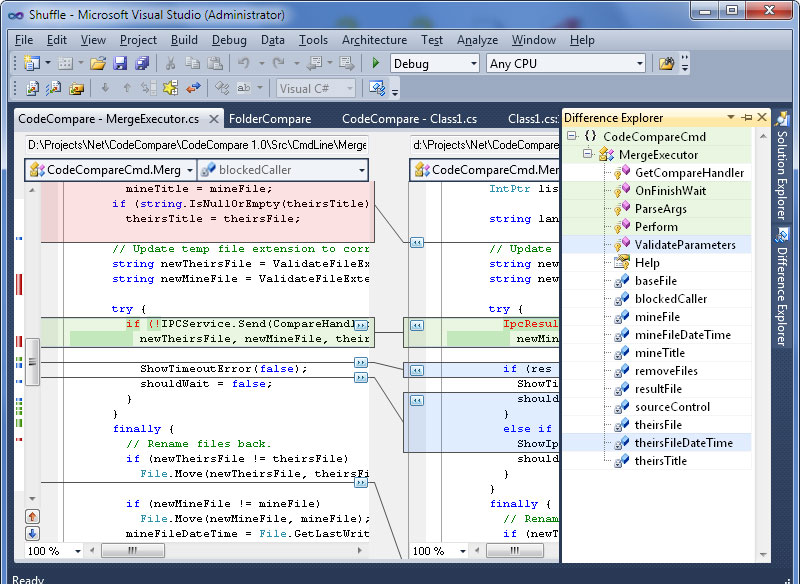The height and width of the screenshot is (584, 800).
Task: Select the OnFinishWait method node
Action: click(670, 191)
